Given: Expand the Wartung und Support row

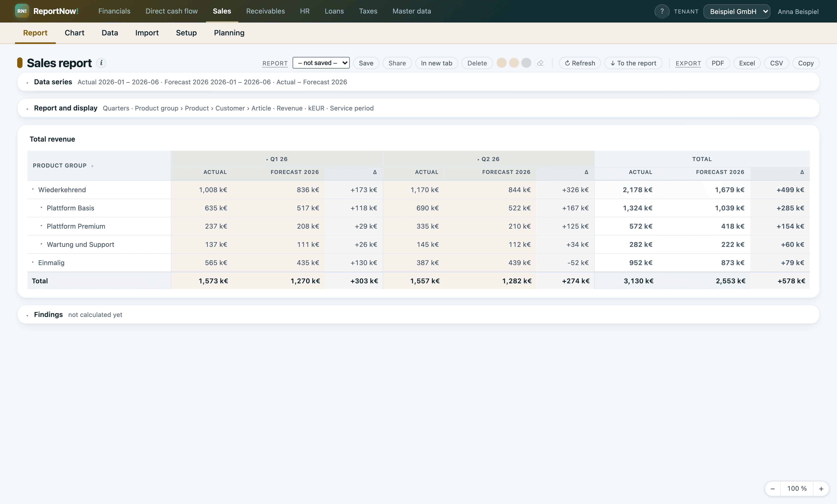Looking at the screenshot, I should (41, 244).
